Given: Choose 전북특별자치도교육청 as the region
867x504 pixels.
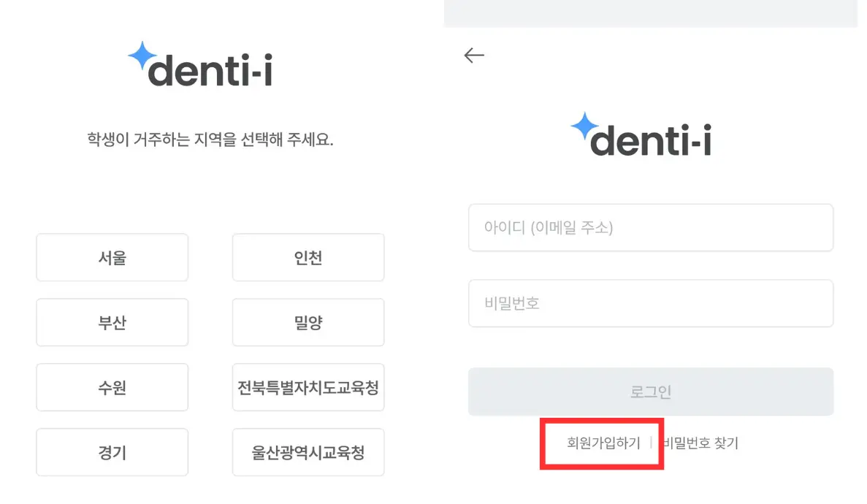Looking at the screenshot, I should (308, 387).
